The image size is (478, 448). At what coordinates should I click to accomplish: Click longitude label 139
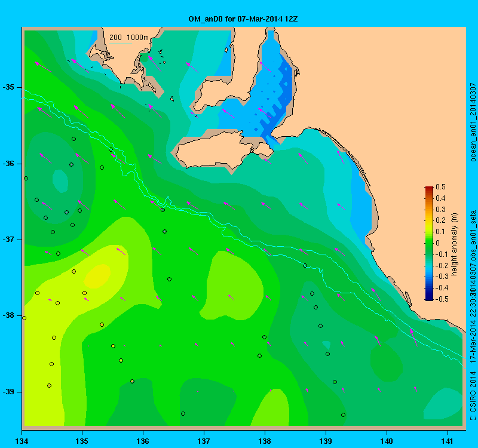click(326, 441)
